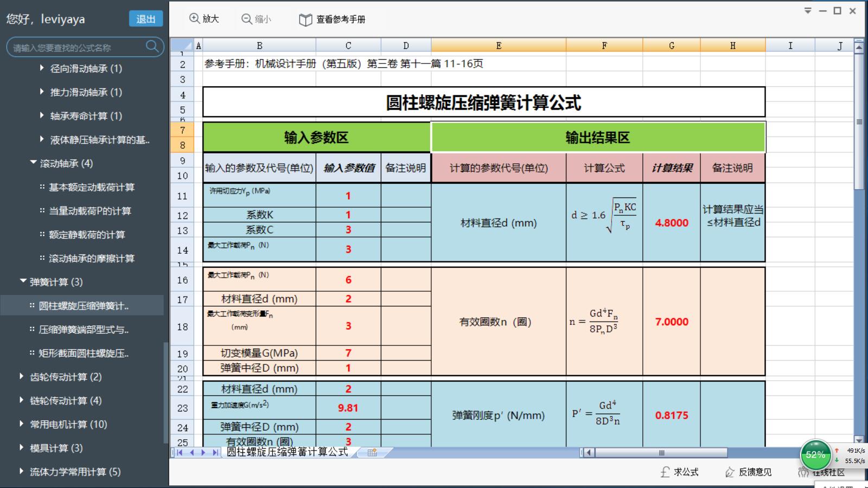
Task: Select column G header
Action: 672,46
